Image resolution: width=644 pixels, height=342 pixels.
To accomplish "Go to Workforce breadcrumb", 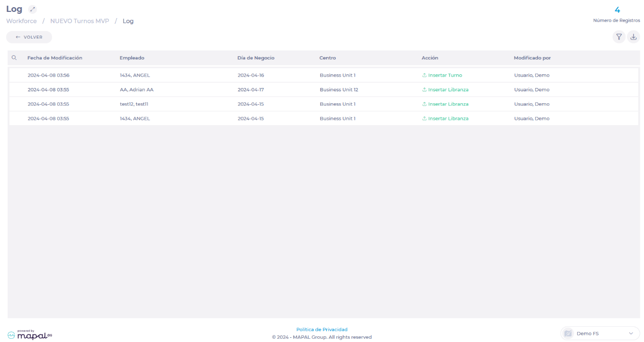I will [21, 21].
